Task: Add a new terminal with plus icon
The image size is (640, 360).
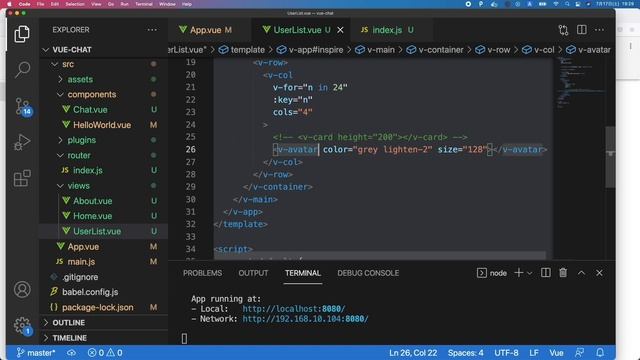Action: click(x=518, y=273)
